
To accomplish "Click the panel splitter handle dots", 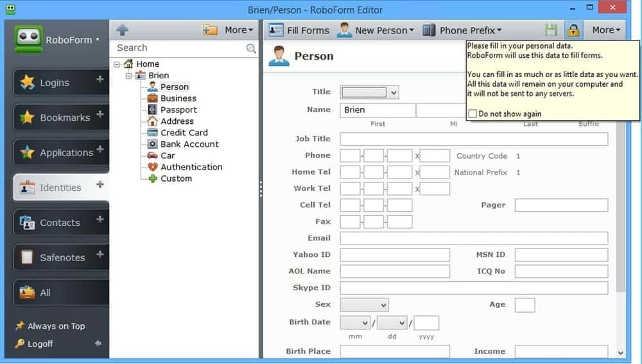I will [x=261, y=189].
